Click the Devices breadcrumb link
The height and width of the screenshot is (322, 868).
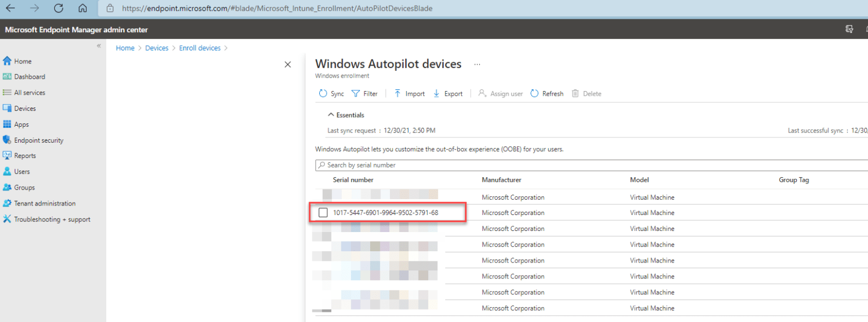tap(157, 48)
